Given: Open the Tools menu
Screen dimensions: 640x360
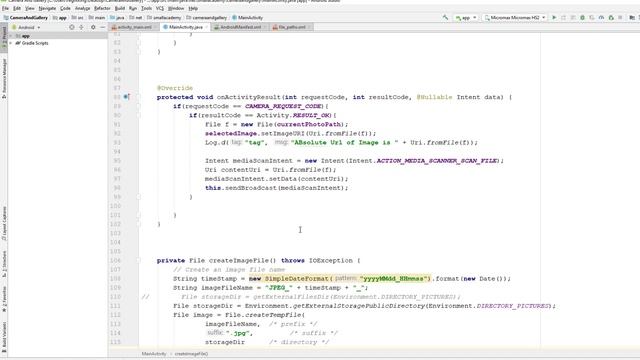Looking at the screenshot, I should pyautogui.click(x=146, y=8).
